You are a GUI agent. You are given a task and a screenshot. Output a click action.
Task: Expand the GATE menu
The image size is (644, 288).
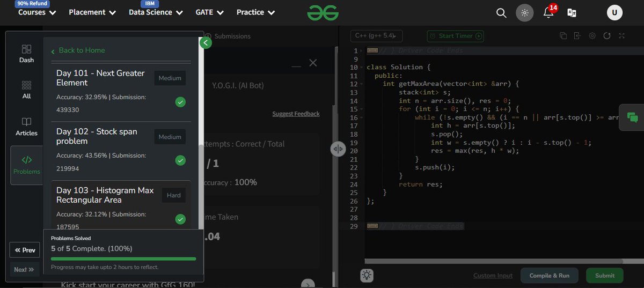pos(210,12)
